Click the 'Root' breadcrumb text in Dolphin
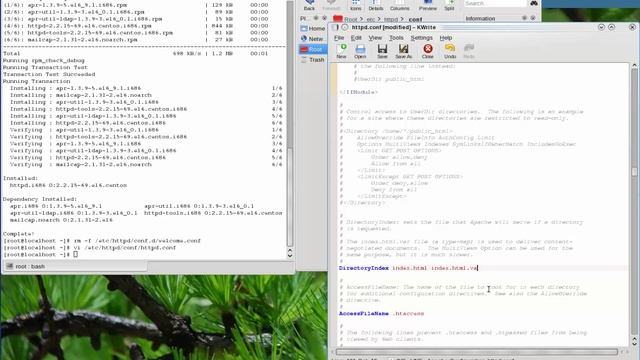Viewport: 640px width, 360px height. 350,19
